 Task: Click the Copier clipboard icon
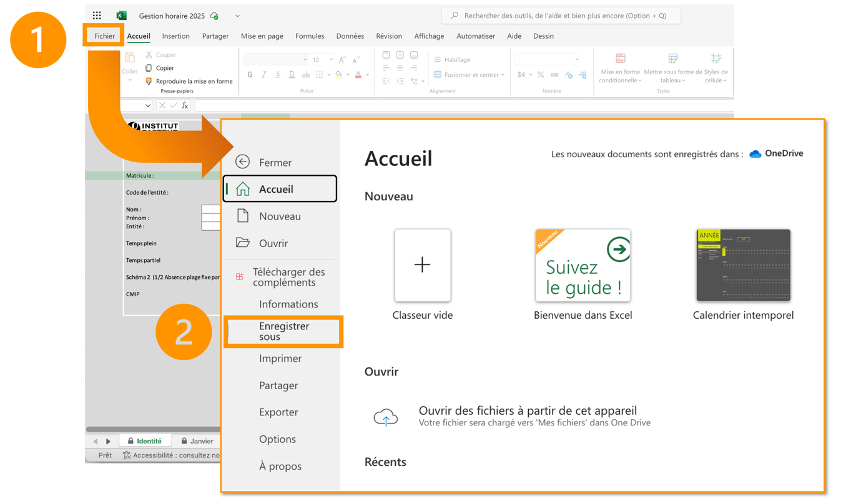149,68
